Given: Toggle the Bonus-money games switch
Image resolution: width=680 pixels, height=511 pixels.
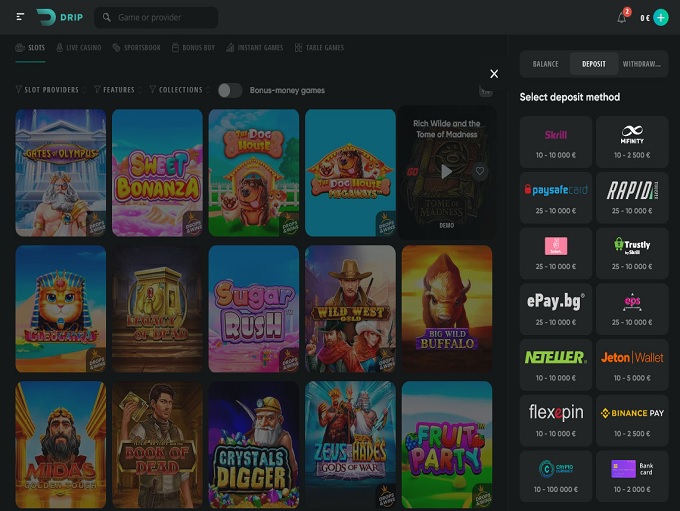Looking at the screenshot, I should point(230,90).
